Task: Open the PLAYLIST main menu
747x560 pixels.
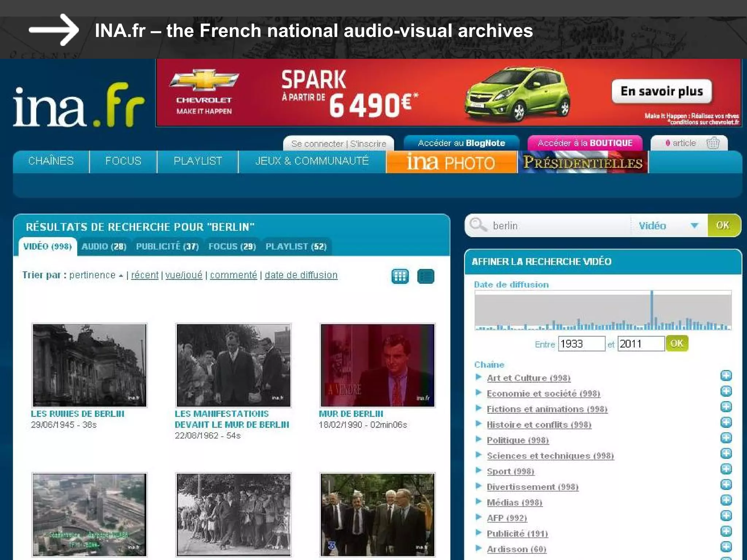Action: 198,161
